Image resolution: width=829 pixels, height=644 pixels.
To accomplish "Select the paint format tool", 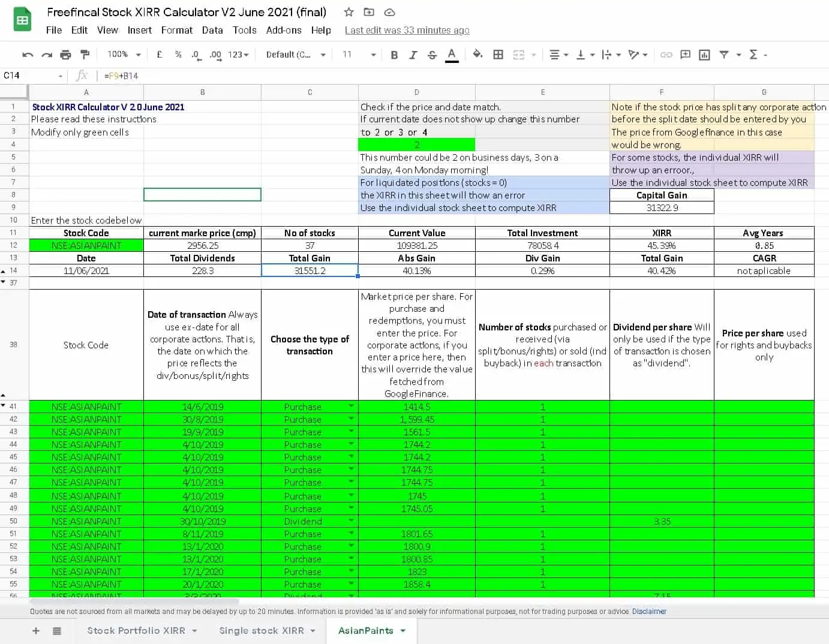I will point(85,55).
